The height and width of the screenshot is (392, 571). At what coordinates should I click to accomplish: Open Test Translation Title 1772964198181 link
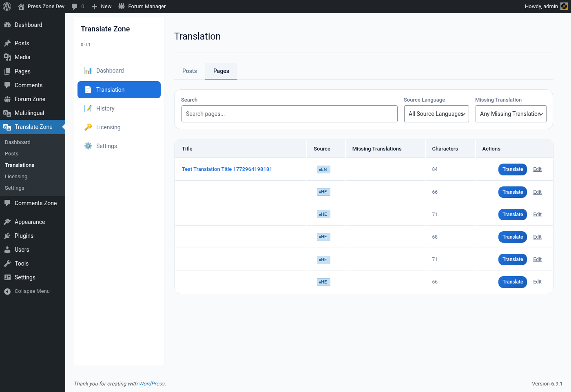pyautogui.click(x=227, y=169)
